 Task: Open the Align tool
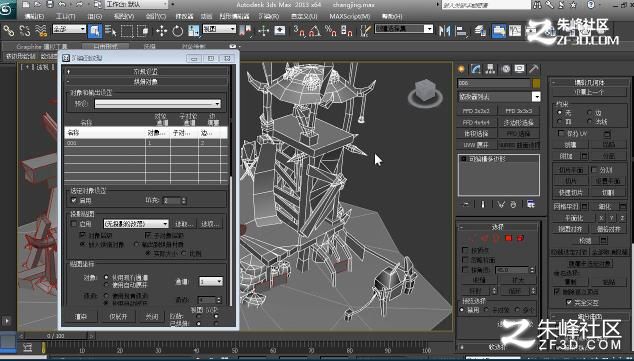coord(461,31)
